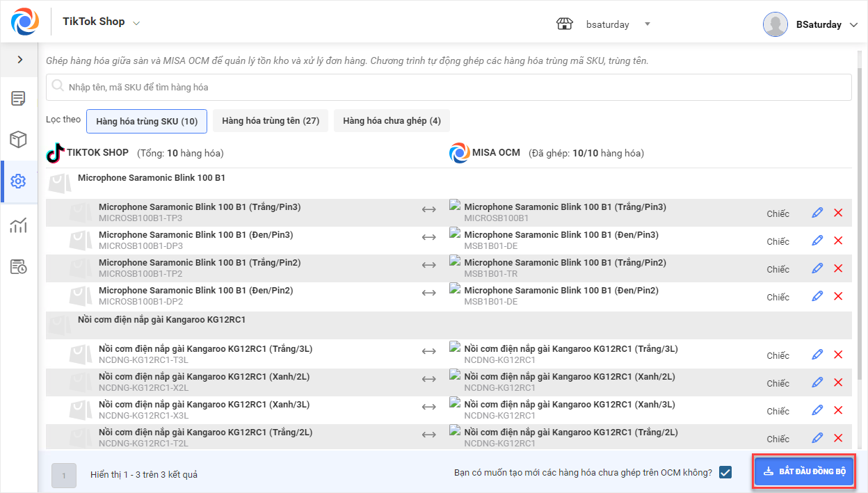Select the 'Hàng hóa chưa ghép (4)' filter tab

point(392,121)
